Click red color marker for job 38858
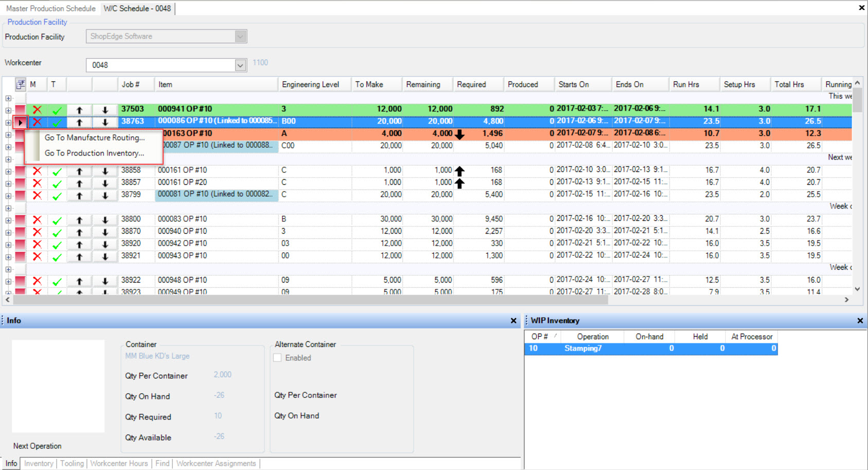868x470 pixels. point(20,171)
